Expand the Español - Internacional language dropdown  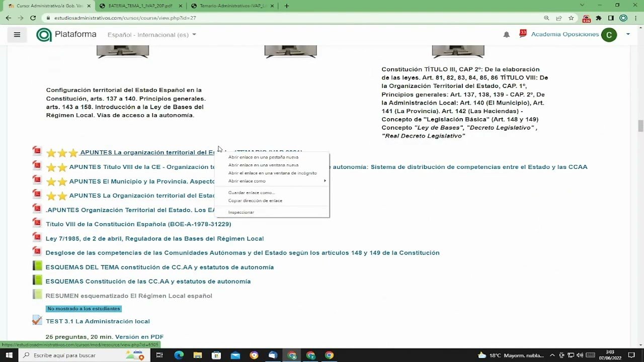[151, 35]
